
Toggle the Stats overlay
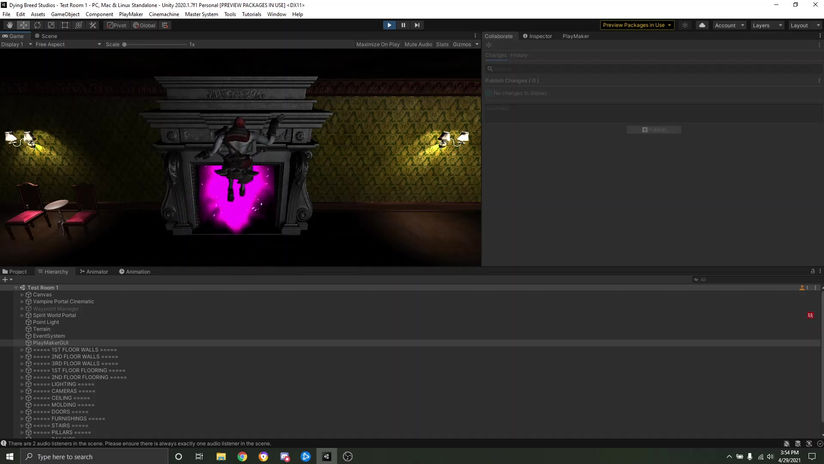click(x=442, y=45)
